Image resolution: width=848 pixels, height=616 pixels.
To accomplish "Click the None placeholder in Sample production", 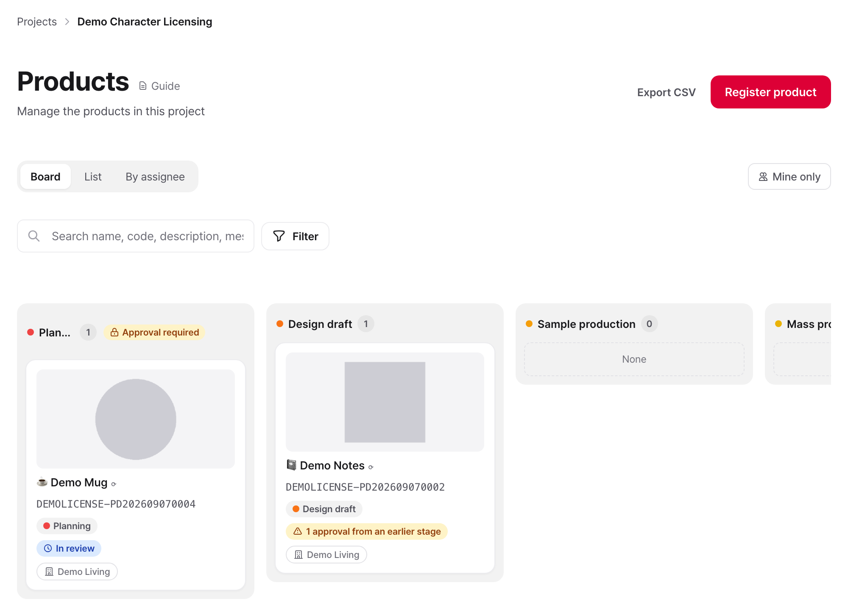I will tap(634, 359).
